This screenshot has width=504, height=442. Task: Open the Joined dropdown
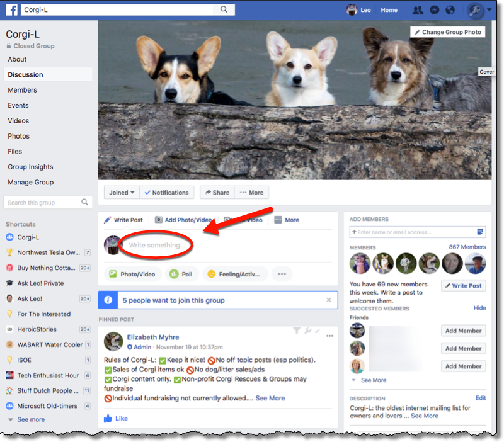(122, 193)
